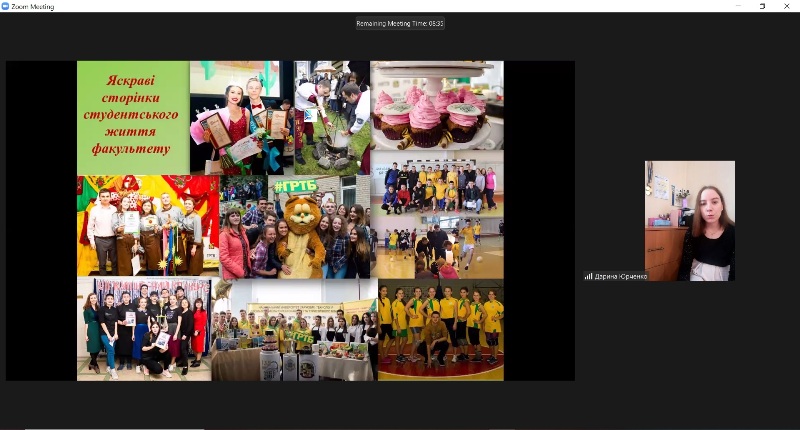This screenshot has width=800, height=430.
Task: Restore down the Zoom Meeting window
Action: (762, 6)
